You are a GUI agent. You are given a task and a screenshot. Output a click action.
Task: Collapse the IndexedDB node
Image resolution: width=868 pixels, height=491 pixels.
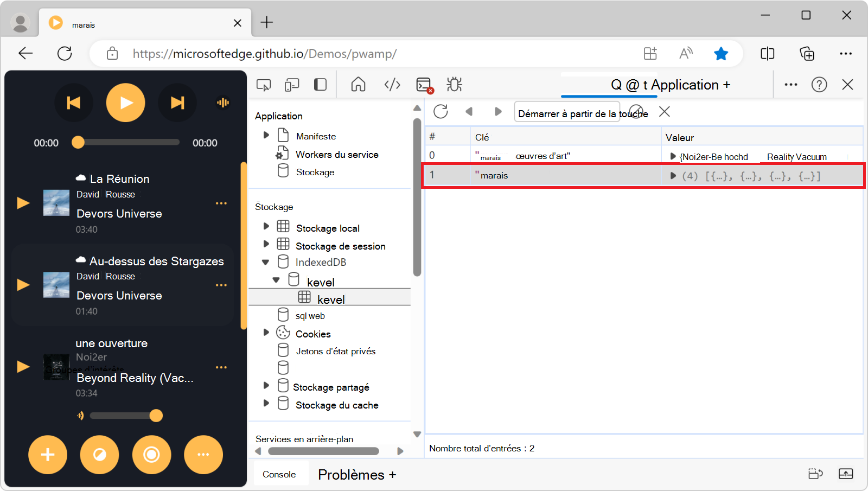tap(266, 262)
